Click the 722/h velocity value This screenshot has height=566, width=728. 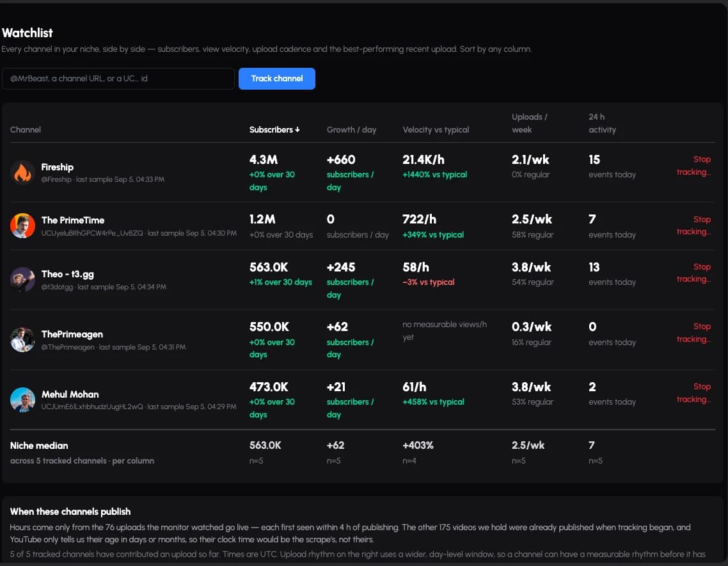[x=419, y=220]
